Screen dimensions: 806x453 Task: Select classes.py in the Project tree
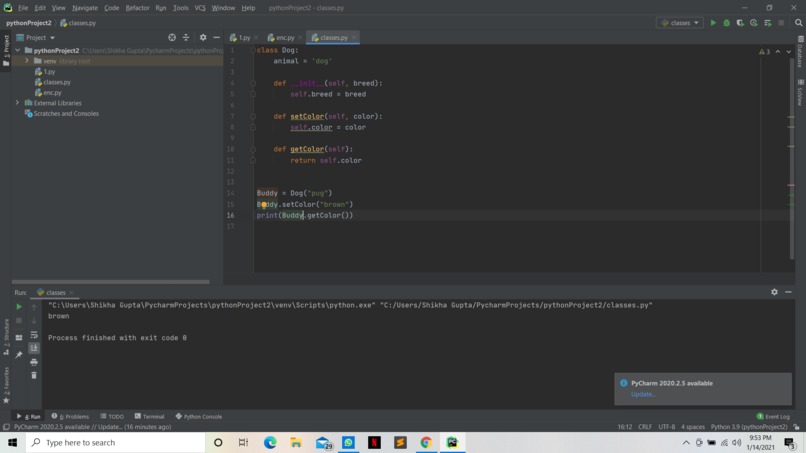click(x=57, y=82)
